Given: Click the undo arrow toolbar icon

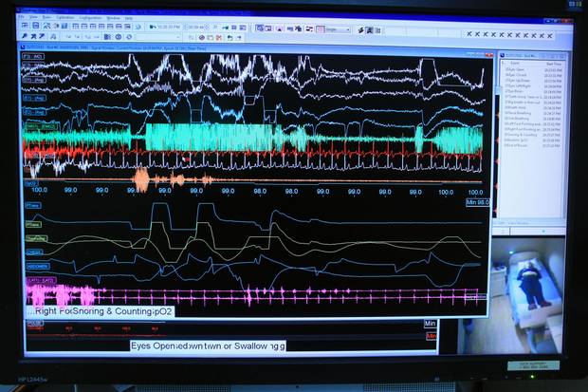Looking at the screenshot, I should point(230,38).
